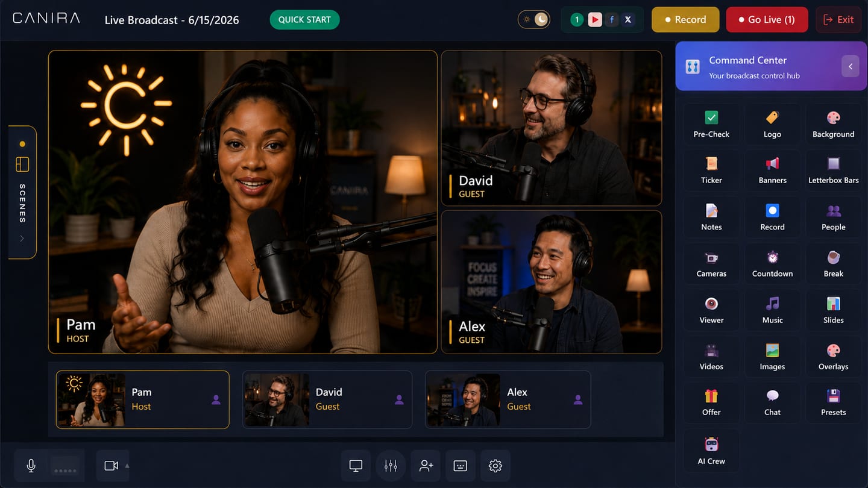868x488 pixels.
Task: Toggle the camera on or off
Action: pos(111,466)
